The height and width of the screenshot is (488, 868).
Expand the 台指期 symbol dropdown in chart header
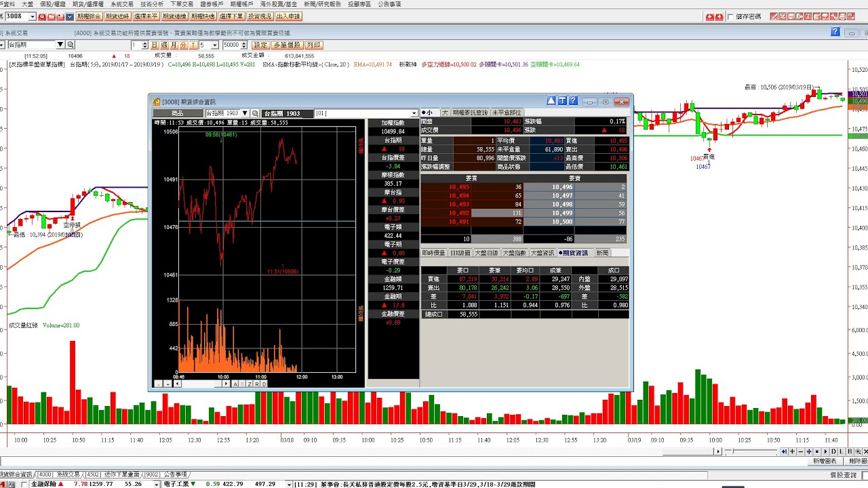coord(60,45)
